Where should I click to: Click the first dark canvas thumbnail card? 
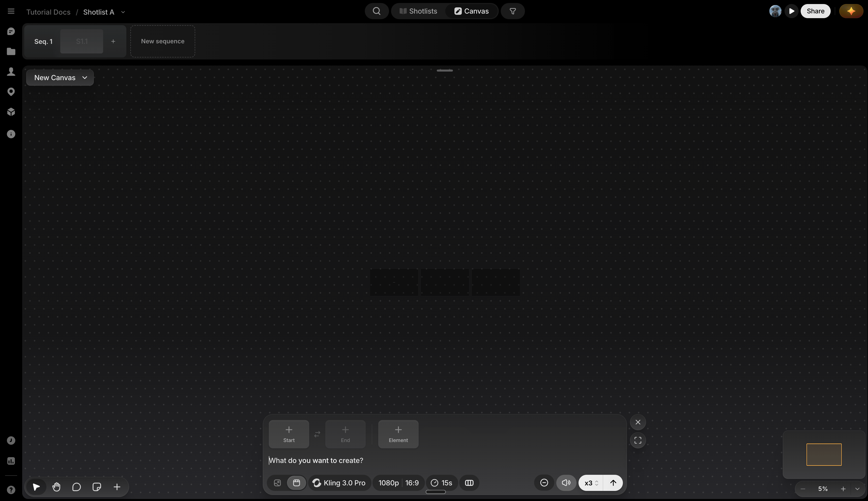point(394,283)
